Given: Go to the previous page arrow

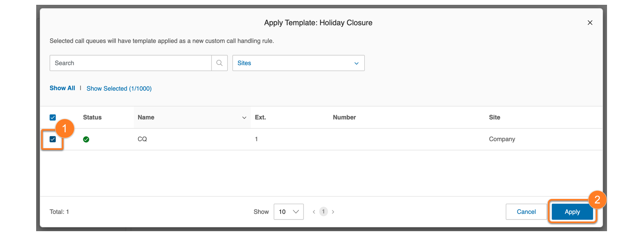Looking at the screenshot, I should [314, 212].
